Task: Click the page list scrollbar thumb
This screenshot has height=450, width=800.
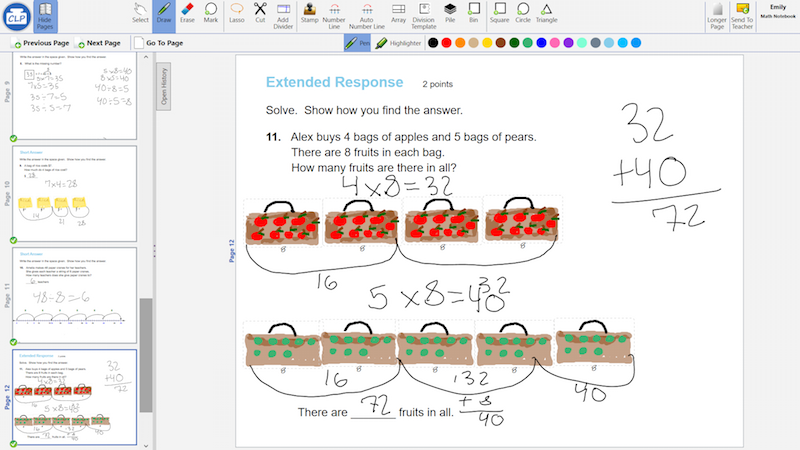Action: (146, 355)
